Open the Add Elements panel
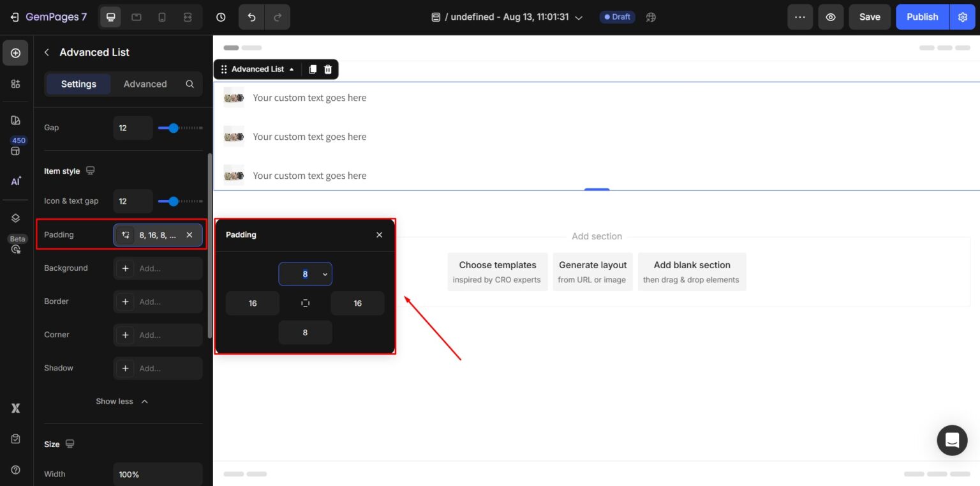980x486 pixels. (15, 53)
